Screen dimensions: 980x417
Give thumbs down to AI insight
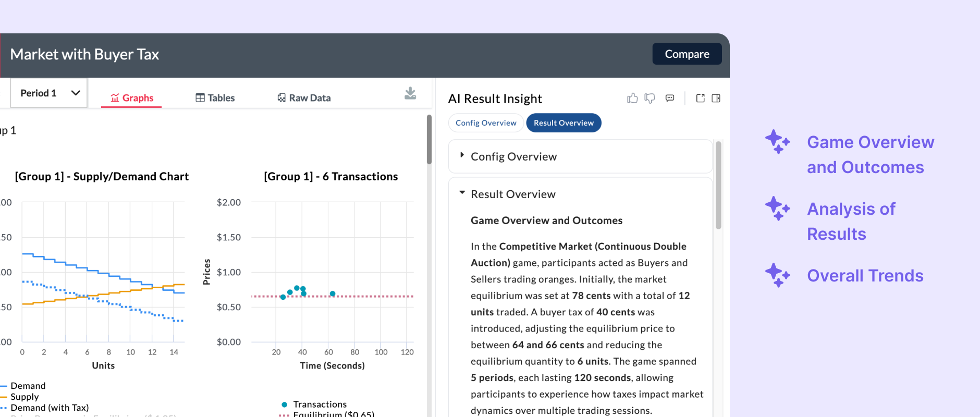pos(650,98)
